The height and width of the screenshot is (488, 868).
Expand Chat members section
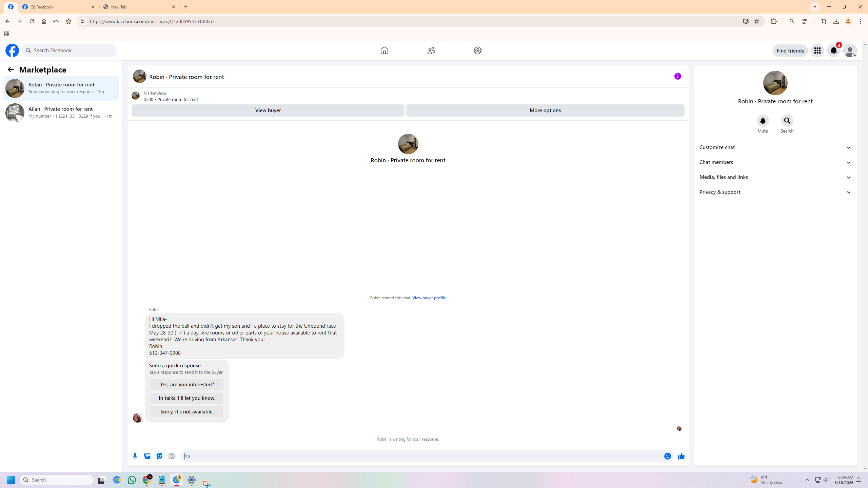click(x=775, y=162)
